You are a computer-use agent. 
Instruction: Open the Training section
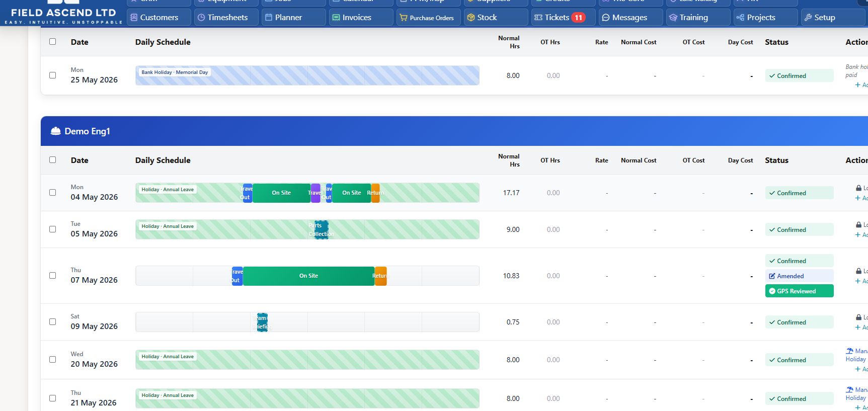click(698, 17)
